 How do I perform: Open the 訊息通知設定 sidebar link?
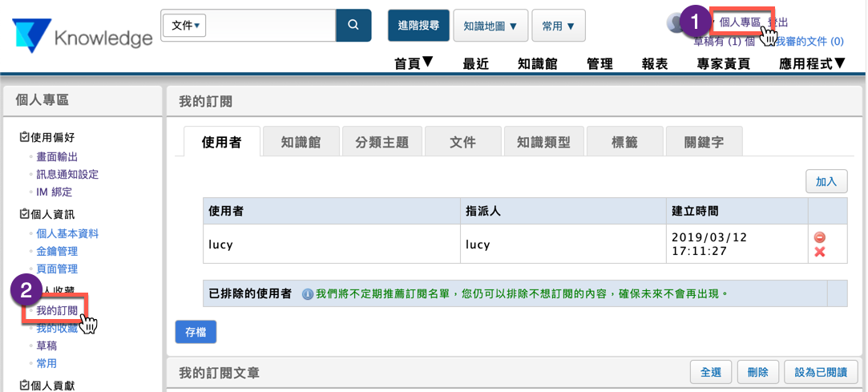[67, 174]
